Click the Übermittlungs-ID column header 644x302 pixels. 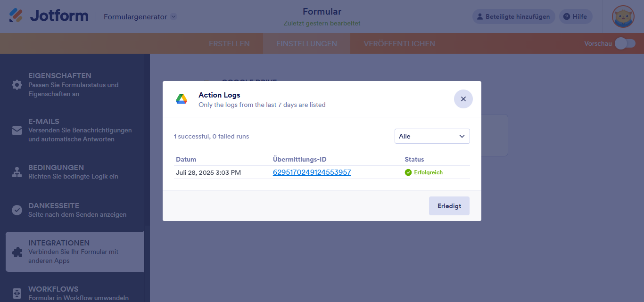(300, 159)
